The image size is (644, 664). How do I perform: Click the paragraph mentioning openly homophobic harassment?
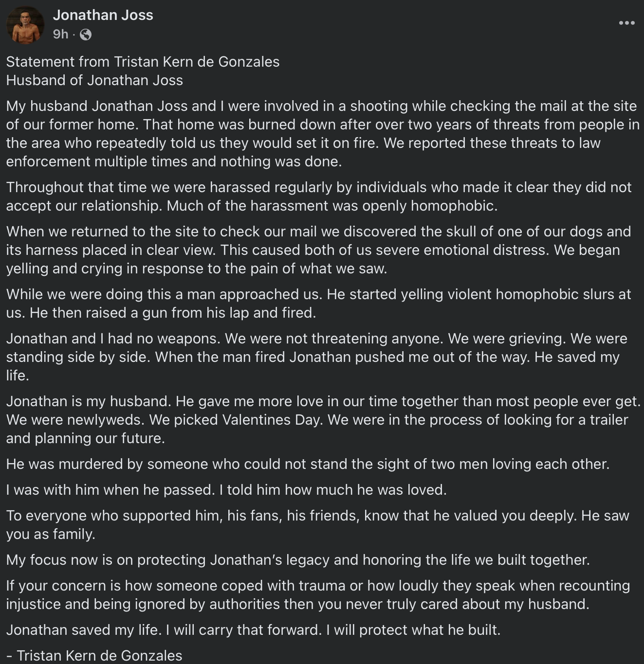(319, 197)
